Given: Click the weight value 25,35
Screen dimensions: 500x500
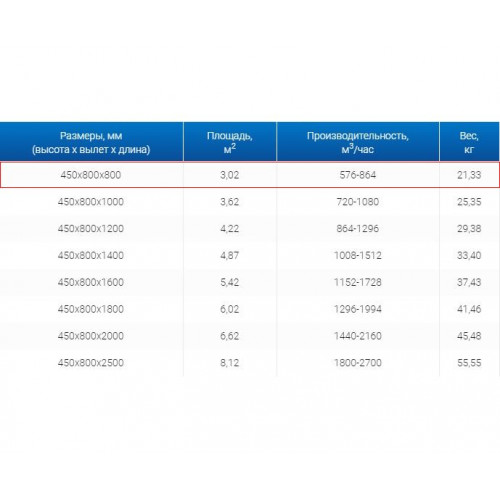Looking at the screenshot, I should coord(469,202).
